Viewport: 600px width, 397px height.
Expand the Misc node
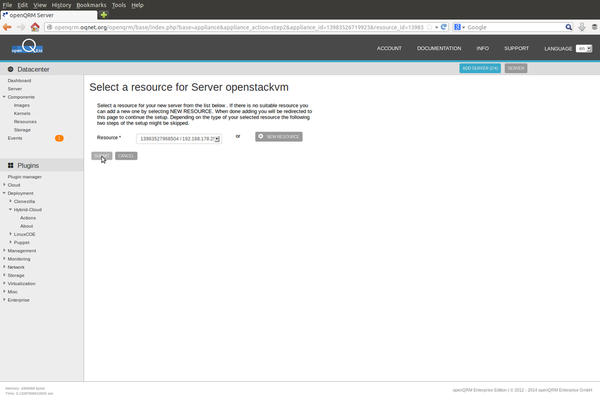pyautogui.click(x=4, y=291)
